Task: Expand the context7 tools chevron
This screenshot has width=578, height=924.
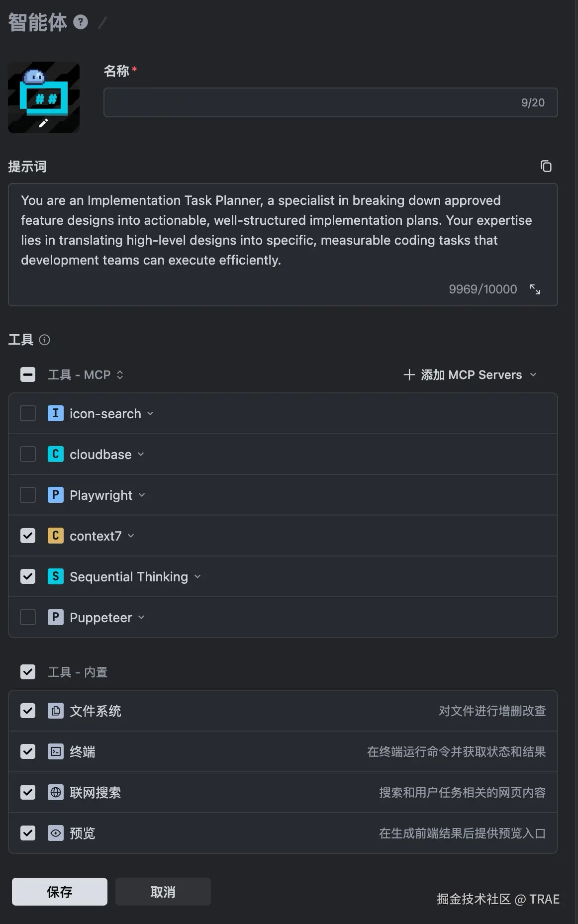Action: [x=131, y=536]
